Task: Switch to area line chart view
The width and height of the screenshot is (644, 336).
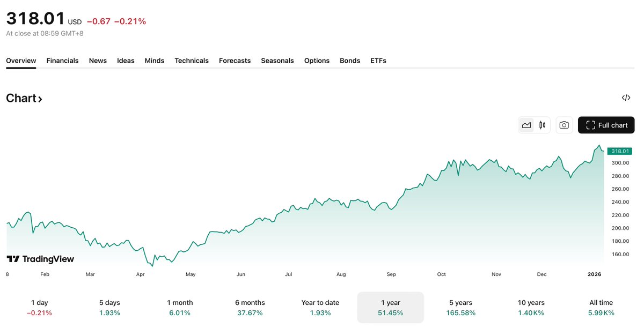Action: pyautogui.click(x=526, y=125)
